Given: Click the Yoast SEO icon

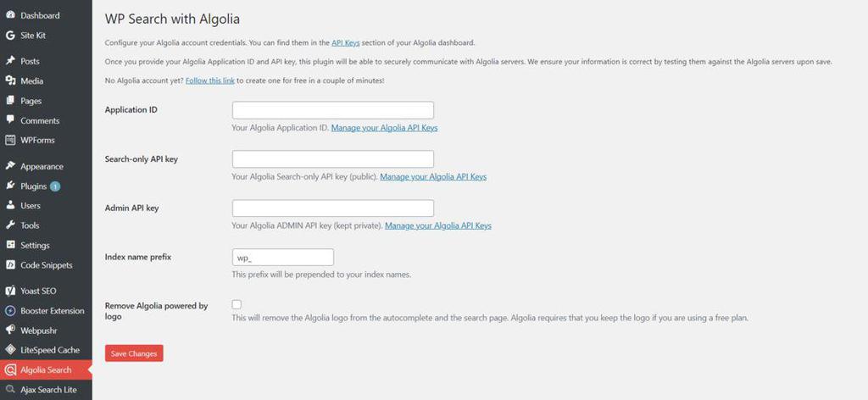Looking at the screenshot, I should point(10,291).
